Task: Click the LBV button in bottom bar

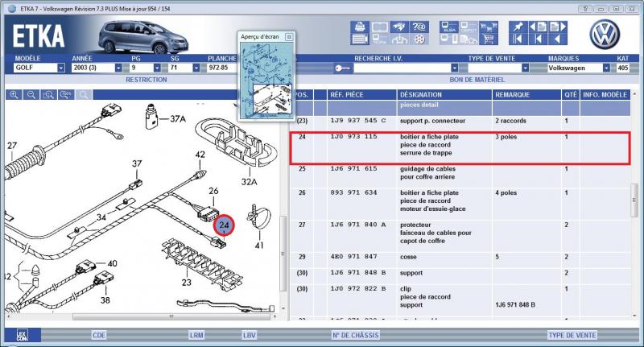Action: click(249, 335)
